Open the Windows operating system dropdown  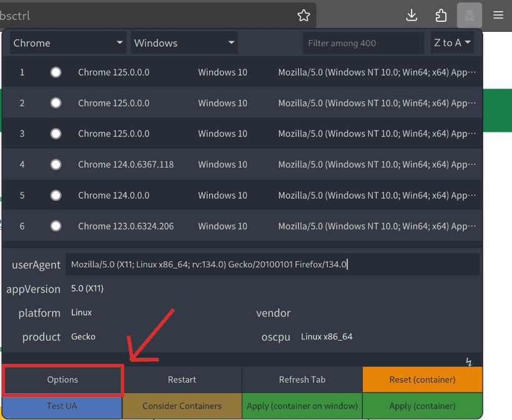pyautogui.click(x=184, y=42)
